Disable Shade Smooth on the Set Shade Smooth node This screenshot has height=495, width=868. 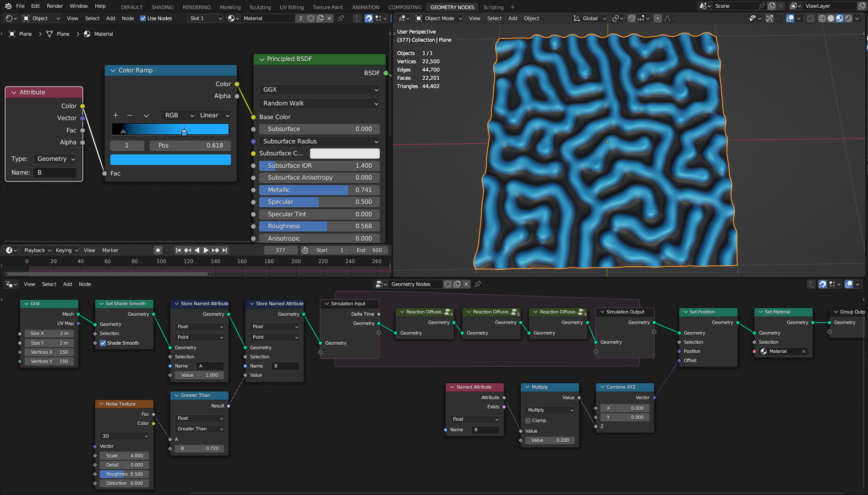(103, 343)
